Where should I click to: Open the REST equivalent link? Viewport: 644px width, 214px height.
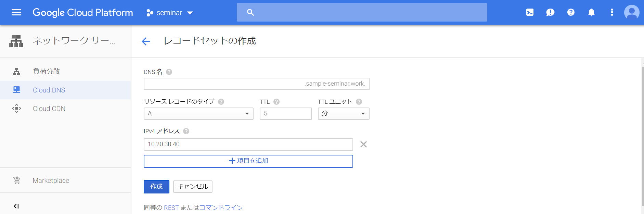point(171,207)
